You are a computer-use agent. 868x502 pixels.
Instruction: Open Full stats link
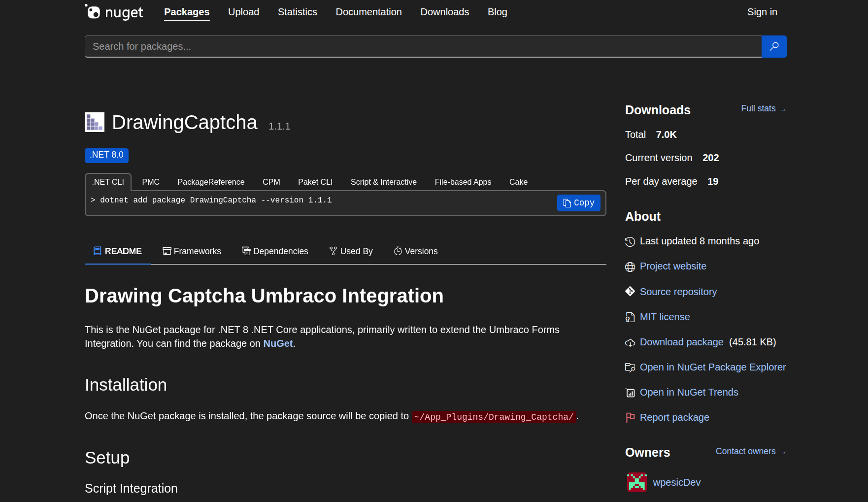[763, 108]
